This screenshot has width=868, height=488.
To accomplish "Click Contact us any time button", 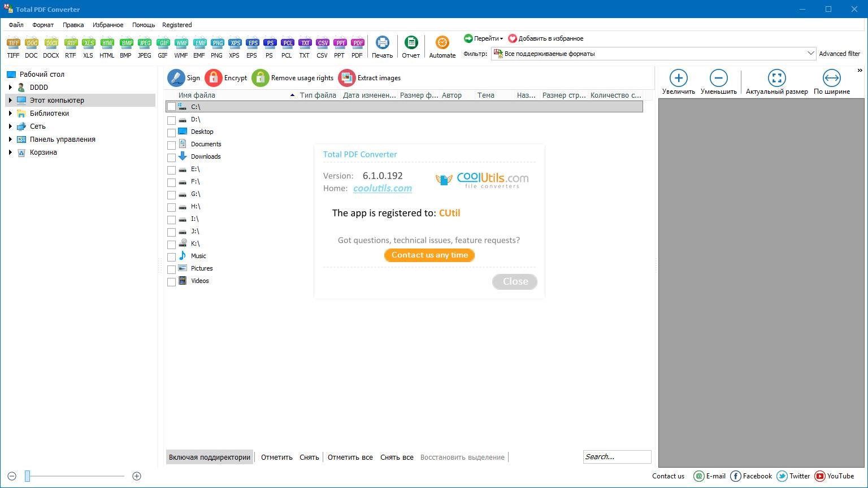I will 429,255.
